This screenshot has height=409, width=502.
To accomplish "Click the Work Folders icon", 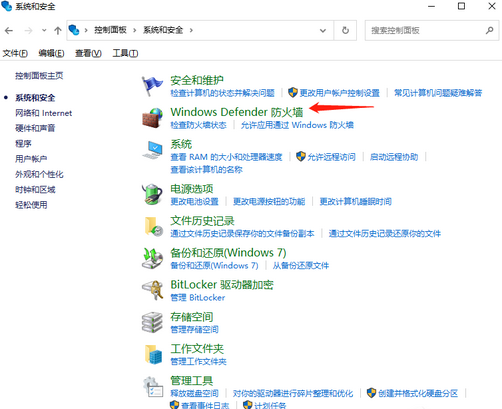I will click(x=153, y=354).
